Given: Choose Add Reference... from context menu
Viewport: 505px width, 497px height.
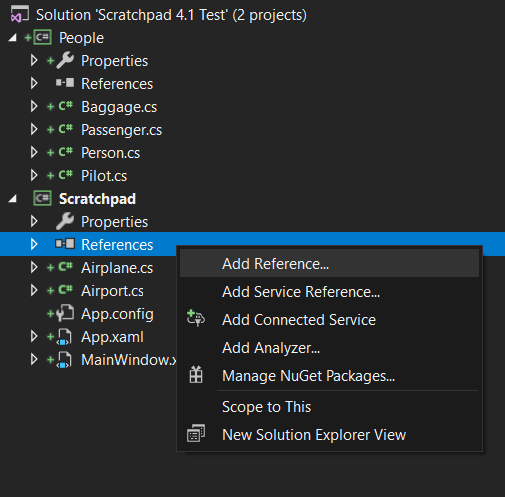Looking at the screenshot, I should coord(329,263).
